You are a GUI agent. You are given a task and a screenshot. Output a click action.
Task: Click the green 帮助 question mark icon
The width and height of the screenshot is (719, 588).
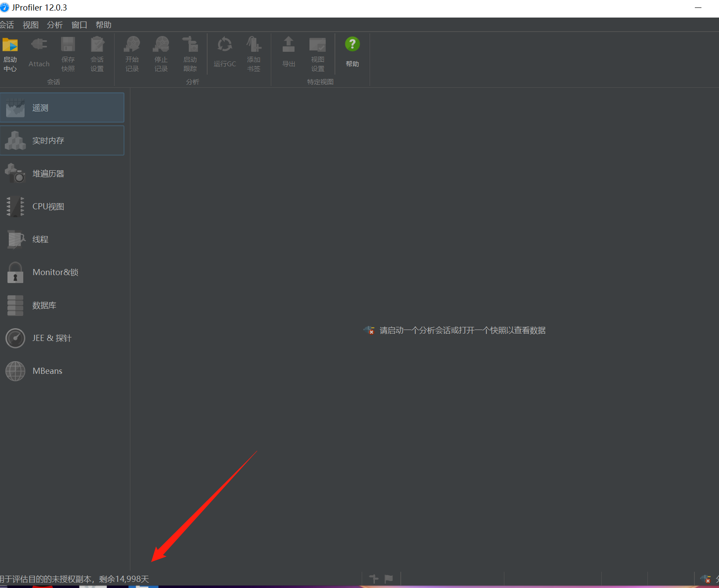click(352, 44)
